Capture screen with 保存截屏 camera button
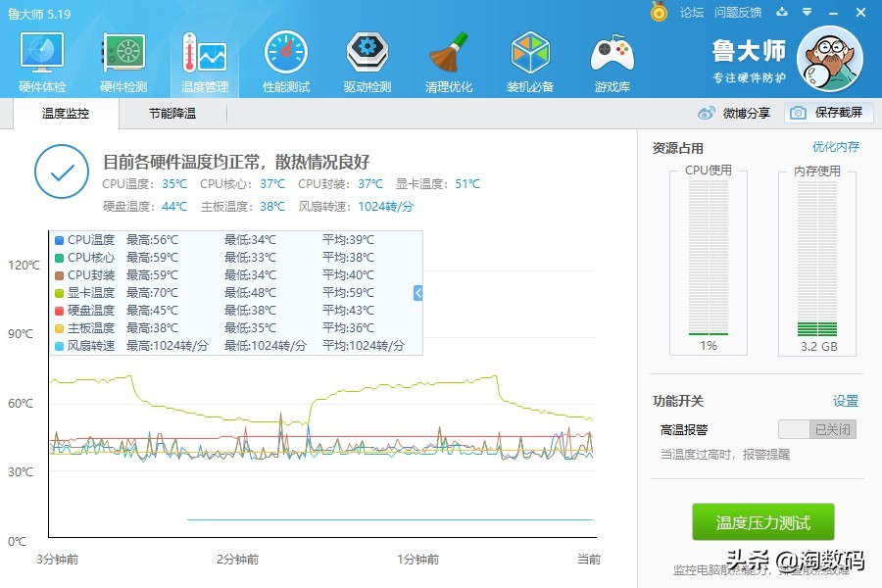The width and height of the screenshot is (882, 588). coord(825,113)
